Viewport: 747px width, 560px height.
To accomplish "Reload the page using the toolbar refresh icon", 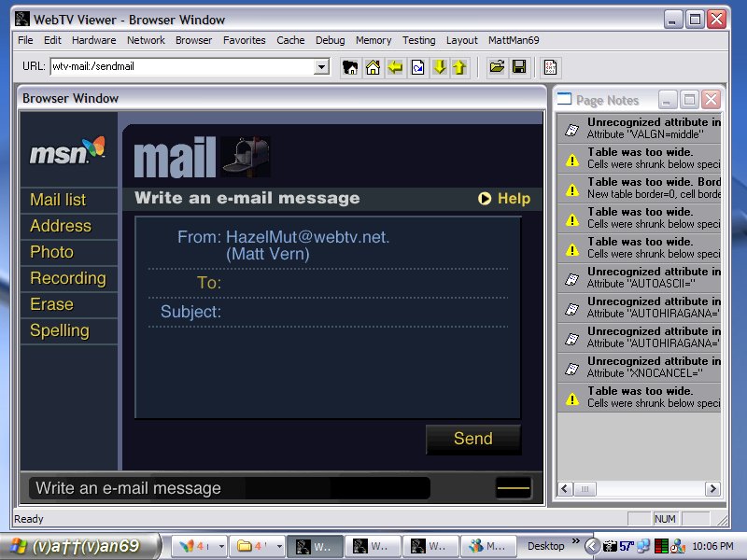I will 417,67.
